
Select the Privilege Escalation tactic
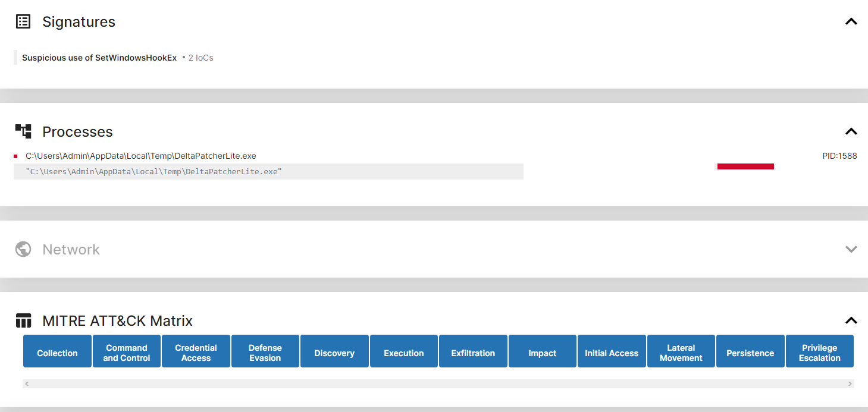pyautogui.click(x=819, y=353)
